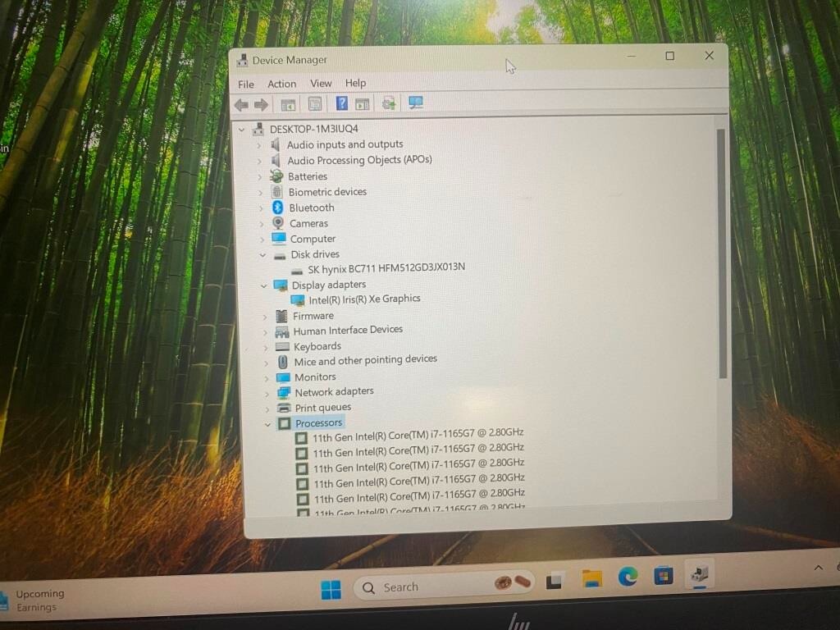Select Intel(R) Iris(R) Xe Graphics adapter
Viewport: 840px width, 630px height.
364,299
